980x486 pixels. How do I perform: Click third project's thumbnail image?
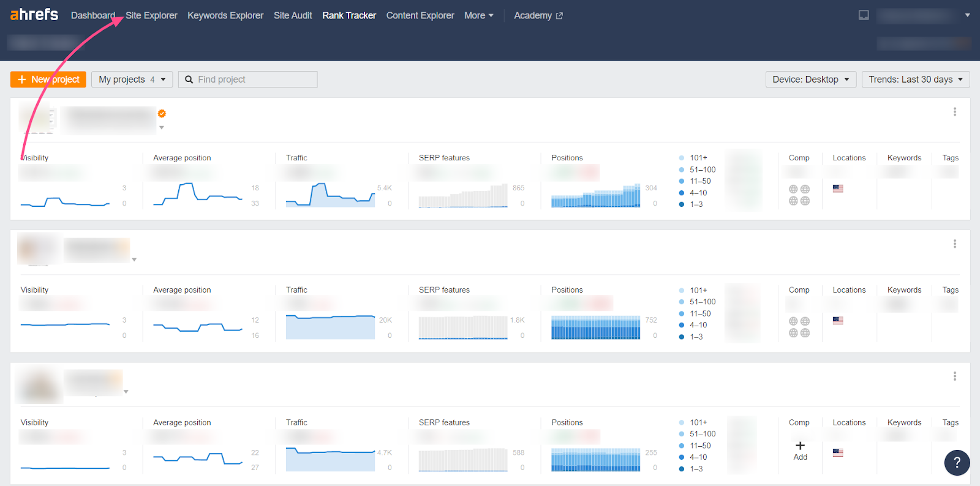click(39, 384)
